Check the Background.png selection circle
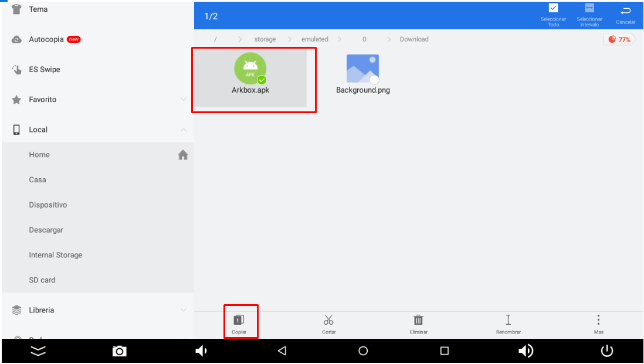The width and height of the screenshot is (644, 364). pos(374,80)
